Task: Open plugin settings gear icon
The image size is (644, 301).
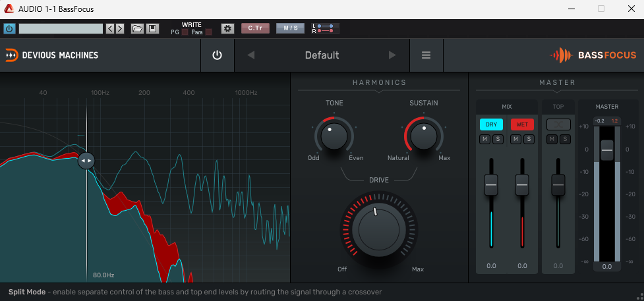Action: tap(227, 29)
